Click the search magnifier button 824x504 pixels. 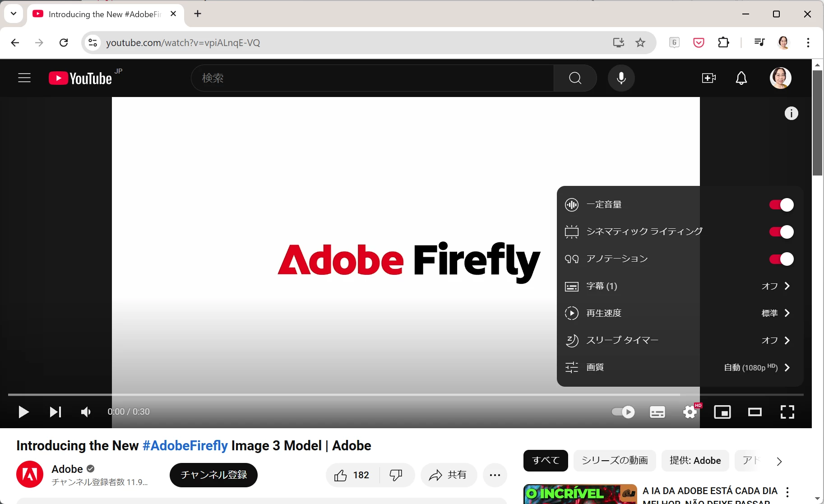click(x=575, y=78)
